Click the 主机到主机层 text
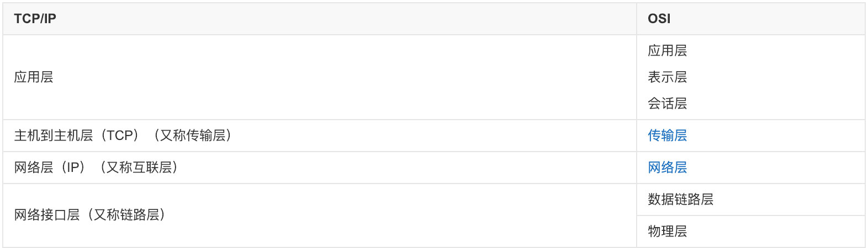The image size is (868, 248). tap(54, 136)
